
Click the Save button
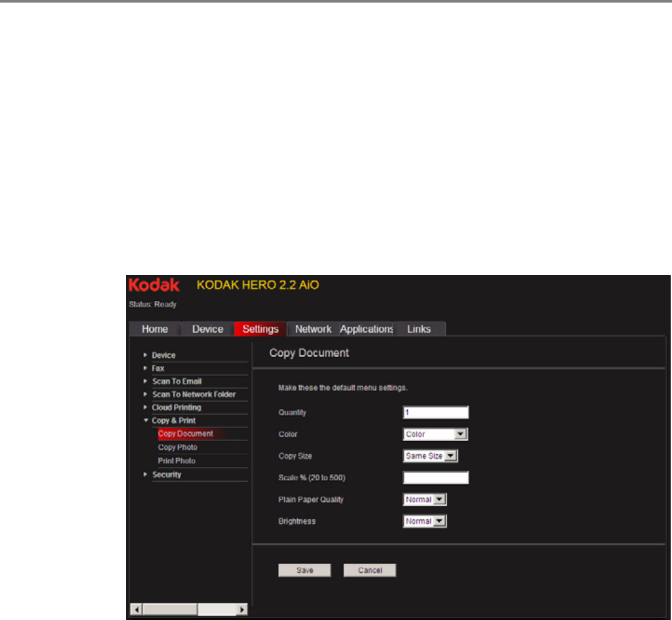(305, 570)
